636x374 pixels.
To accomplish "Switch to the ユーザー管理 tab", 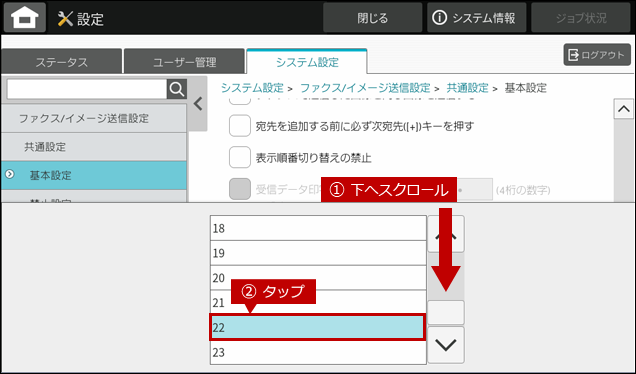I will 184,62.
